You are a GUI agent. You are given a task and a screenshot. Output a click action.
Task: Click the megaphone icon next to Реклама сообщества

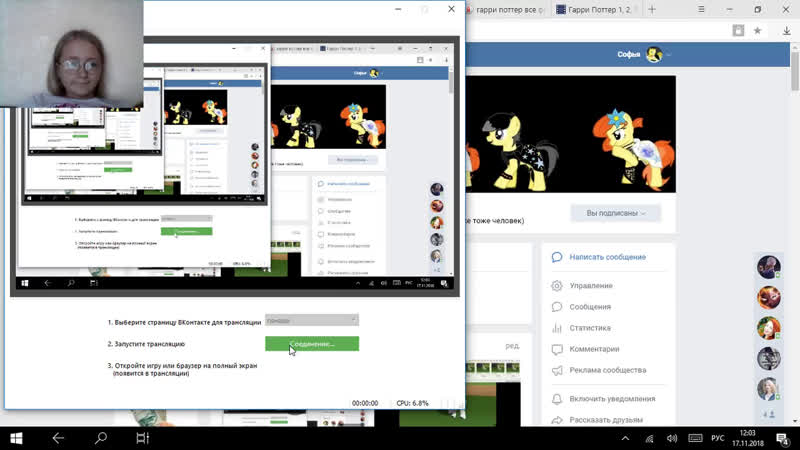point(557,370)
